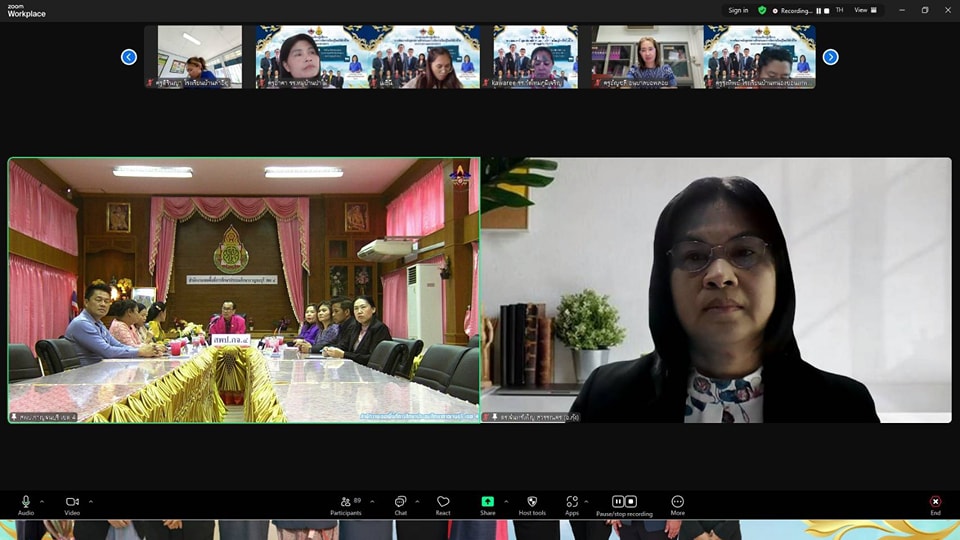This screenshot has width=960, height=540.
Task: Show previous participants with left arrow
Action: tap(129, 57)
